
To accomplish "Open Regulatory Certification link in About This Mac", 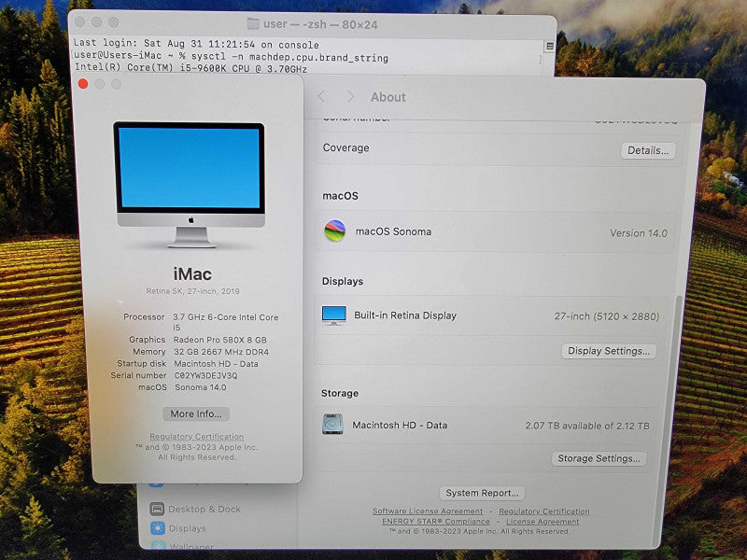I will [x=197, y=436].
